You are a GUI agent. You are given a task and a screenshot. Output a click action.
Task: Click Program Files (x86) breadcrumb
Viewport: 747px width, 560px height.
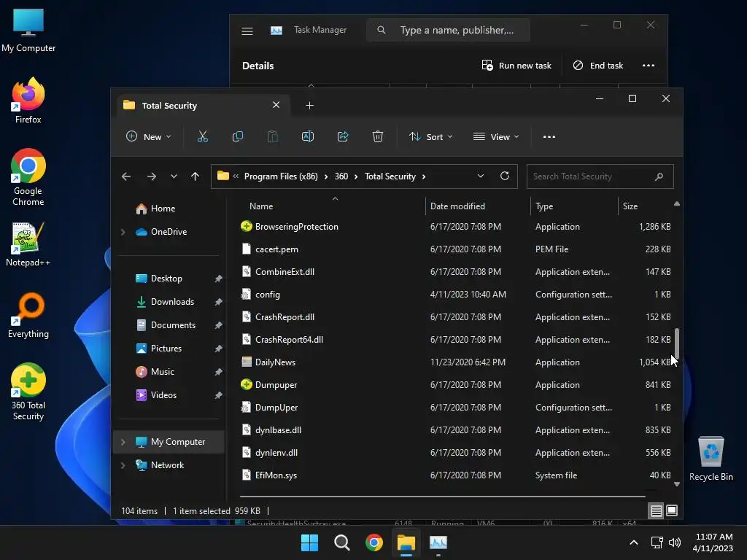click(281, 176)
